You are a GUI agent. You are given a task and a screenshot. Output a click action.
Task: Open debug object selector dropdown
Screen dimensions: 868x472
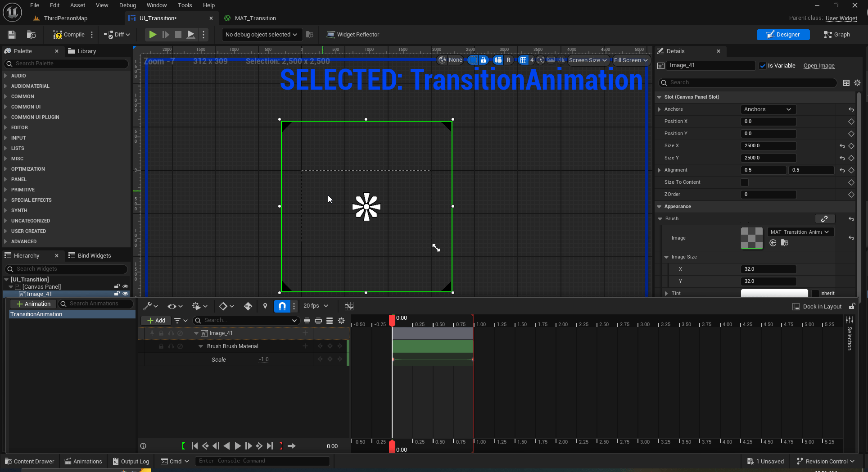point(262,35)
